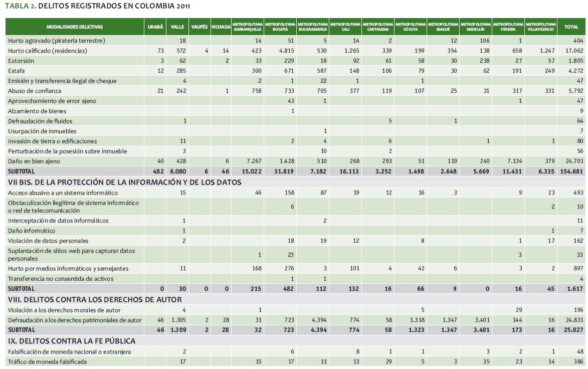Screen dimensions: 588x369
Task: Click the Vichada column header
Action: coord(221,27)
